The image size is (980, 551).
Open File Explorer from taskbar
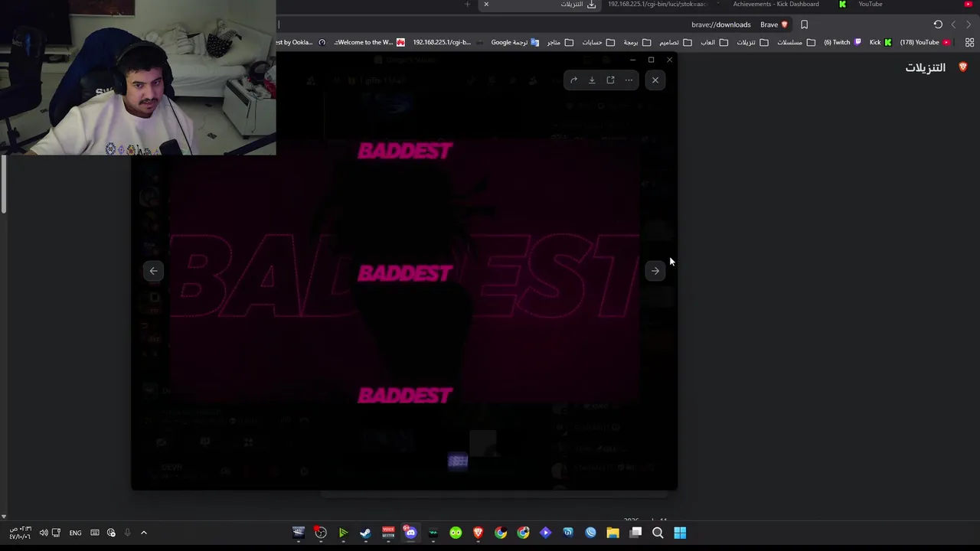click(612, 533)
